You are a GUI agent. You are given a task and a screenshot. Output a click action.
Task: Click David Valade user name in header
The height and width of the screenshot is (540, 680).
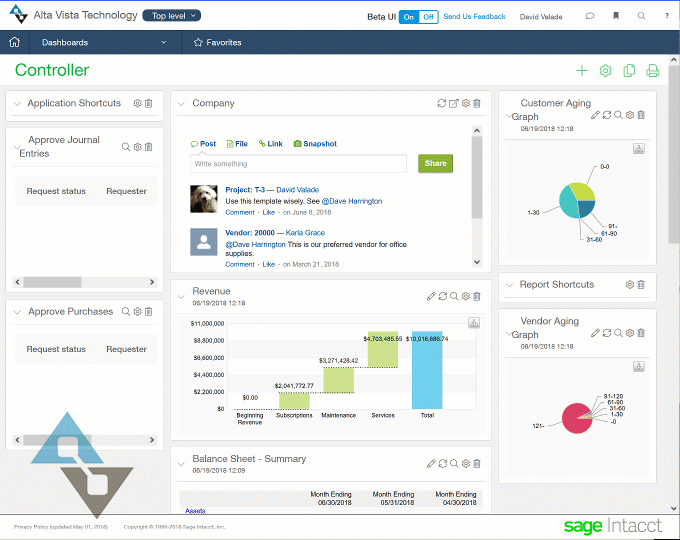(x=541, y=16)
